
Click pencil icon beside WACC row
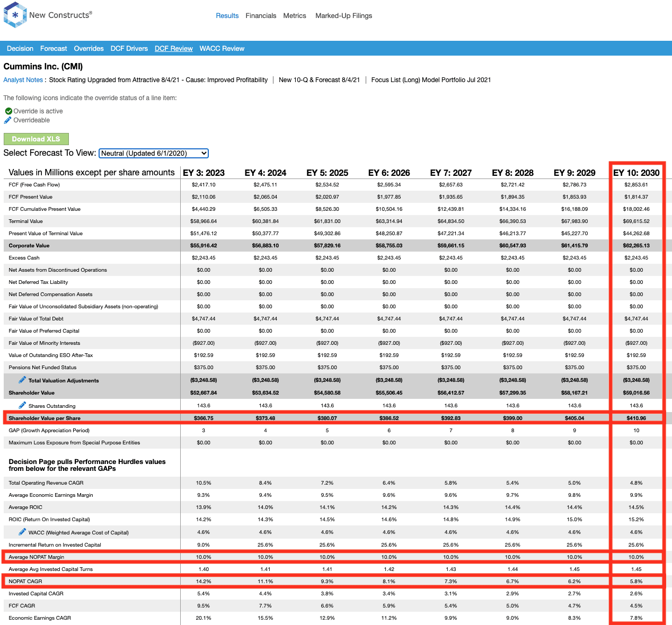(22, 532)
